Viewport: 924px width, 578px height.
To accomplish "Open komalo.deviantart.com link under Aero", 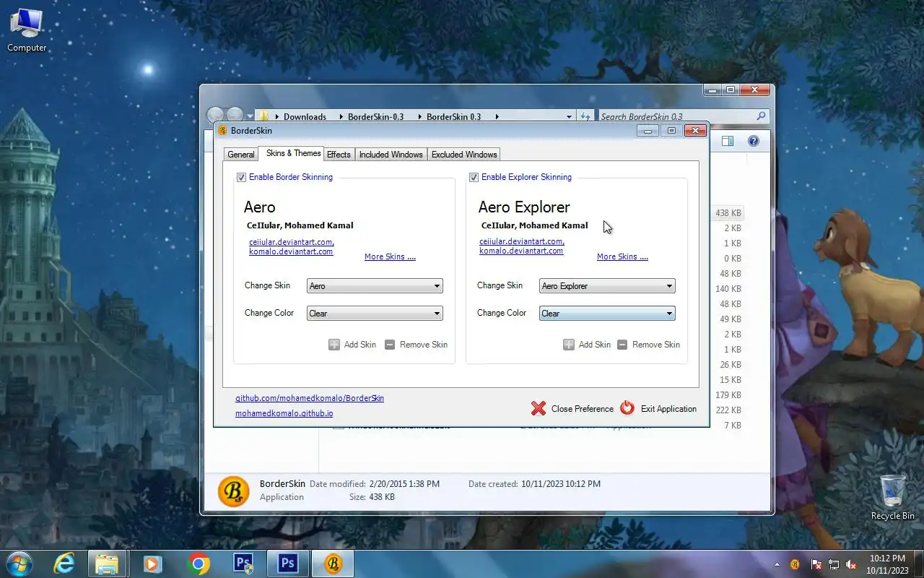I will tap(291, 251).
